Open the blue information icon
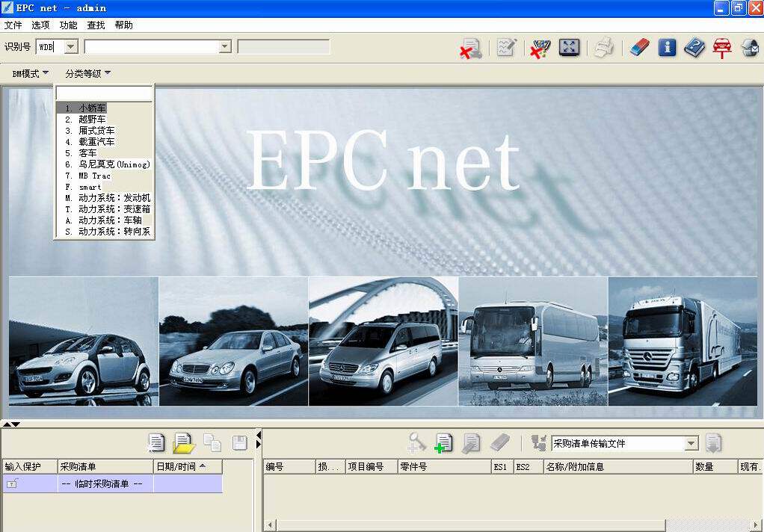The width and height of the screenshot is (764, 532). point(667,47)
